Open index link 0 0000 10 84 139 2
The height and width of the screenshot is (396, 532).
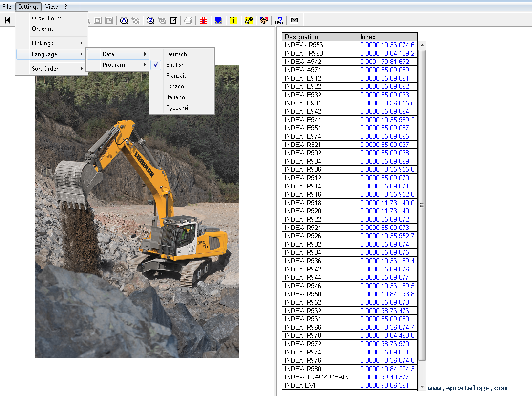(x=387, y=53)
